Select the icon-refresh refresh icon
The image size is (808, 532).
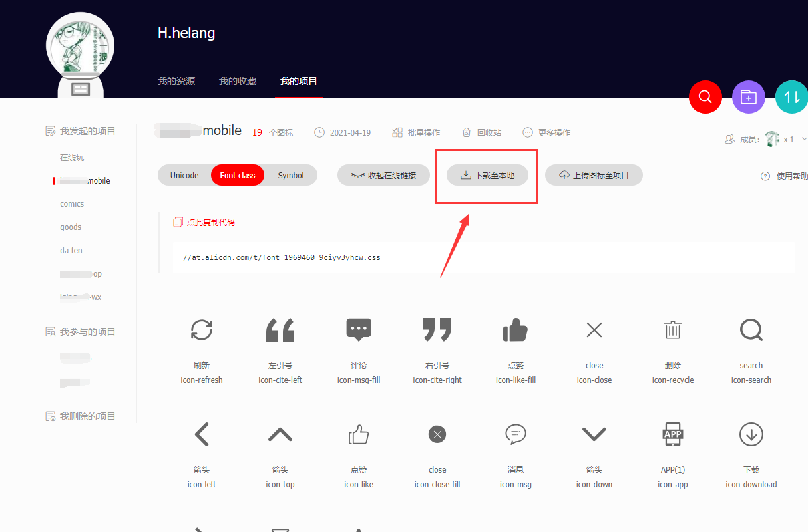coord(202,330)
